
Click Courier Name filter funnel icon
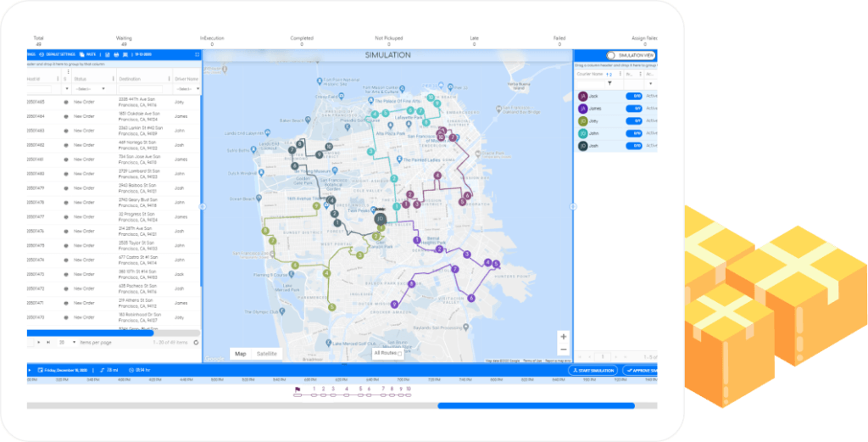point(609,84)
